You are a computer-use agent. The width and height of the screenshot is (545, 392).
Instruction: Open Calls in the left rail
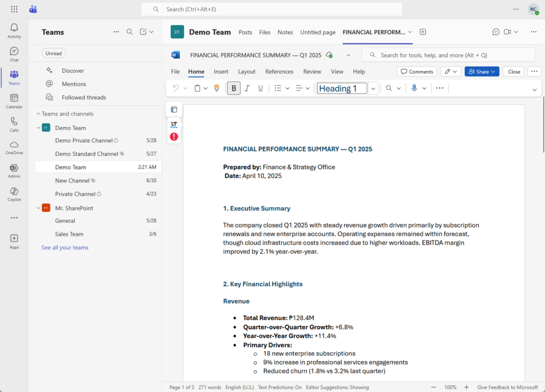[x=14, y=124]
